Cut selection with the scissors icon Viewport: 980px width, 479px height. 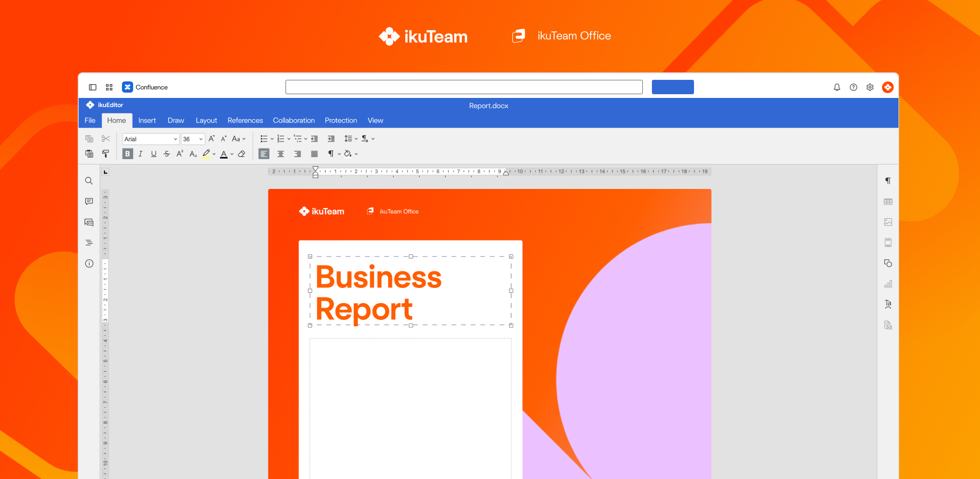105,138
